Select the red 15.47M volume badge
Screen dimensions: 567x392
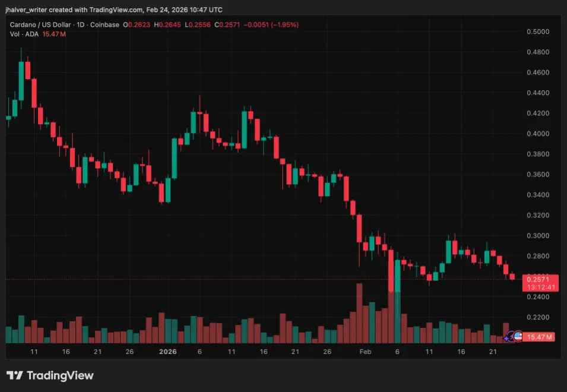coord(539,336)
